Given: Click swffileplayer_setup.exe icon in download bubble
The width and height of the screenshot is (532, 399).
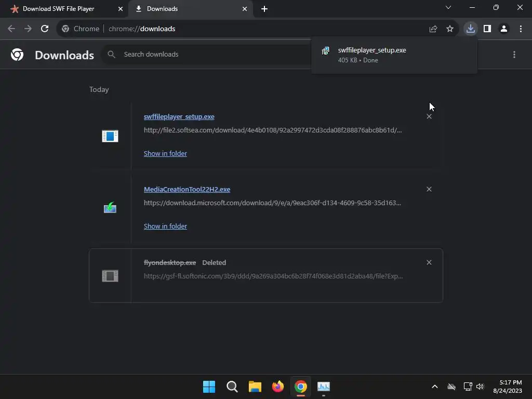Looking at the screenshot, I should click(326, 51).
